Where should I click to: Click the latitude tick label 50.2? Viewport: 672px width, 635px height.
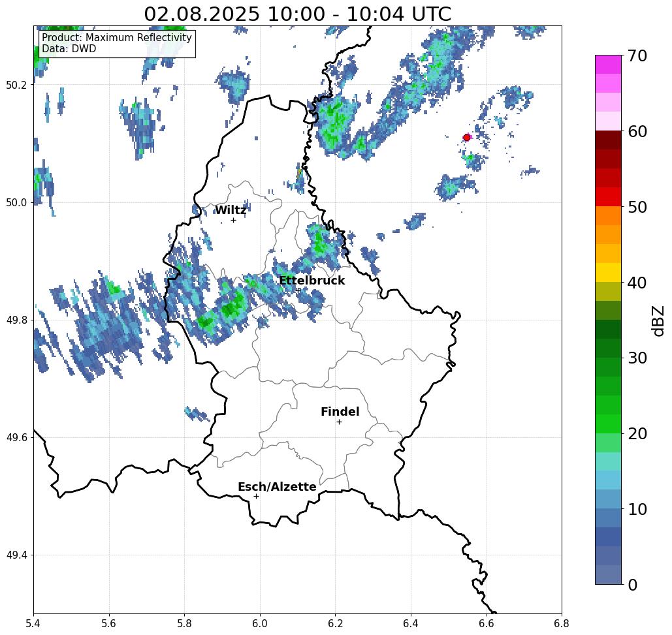tap(16, 85)
